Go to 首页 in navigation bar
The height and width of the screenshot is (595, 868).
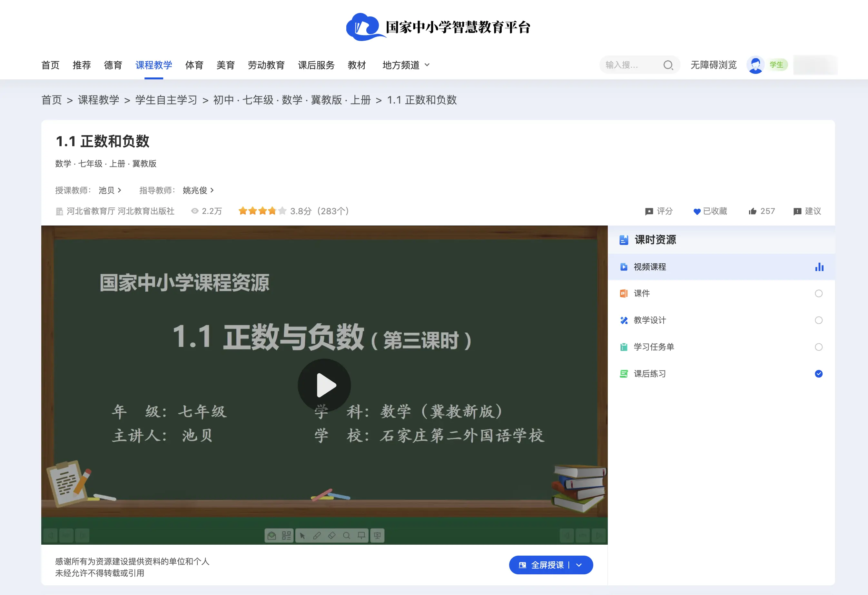click(50, 65)
